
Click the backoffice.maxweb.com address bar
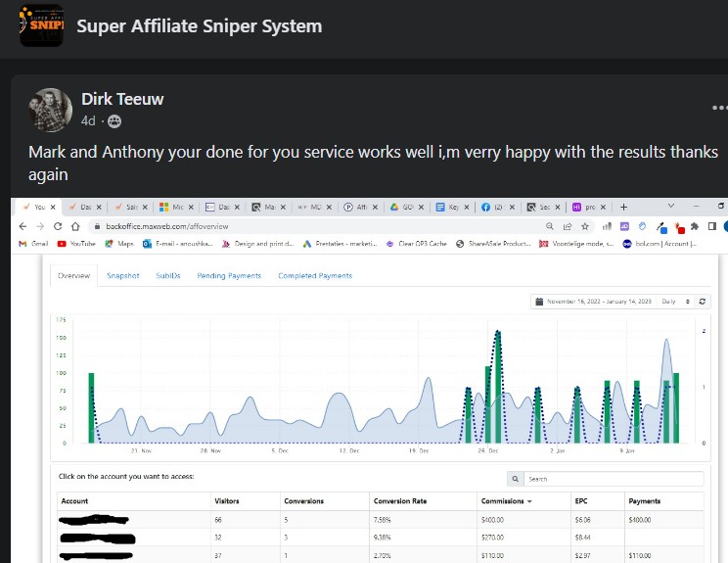tap(316, 226)
